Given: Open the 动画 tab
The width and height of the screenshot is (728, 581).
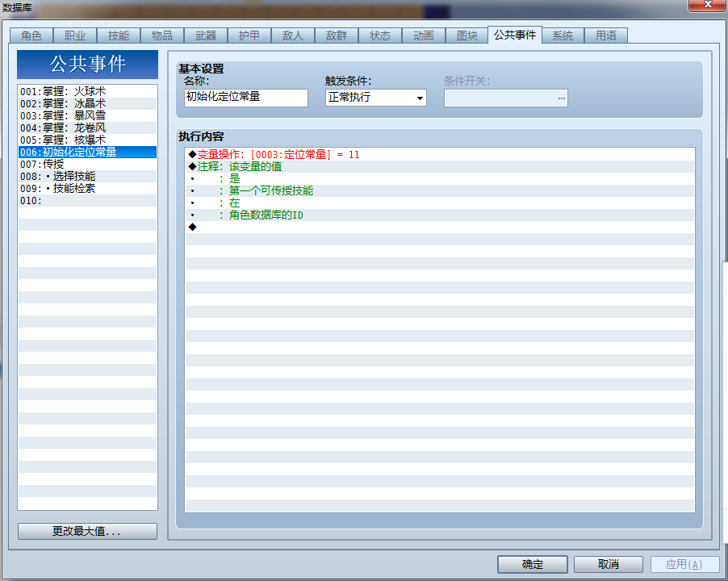Looking at the screenshot, I should point(424,36).
